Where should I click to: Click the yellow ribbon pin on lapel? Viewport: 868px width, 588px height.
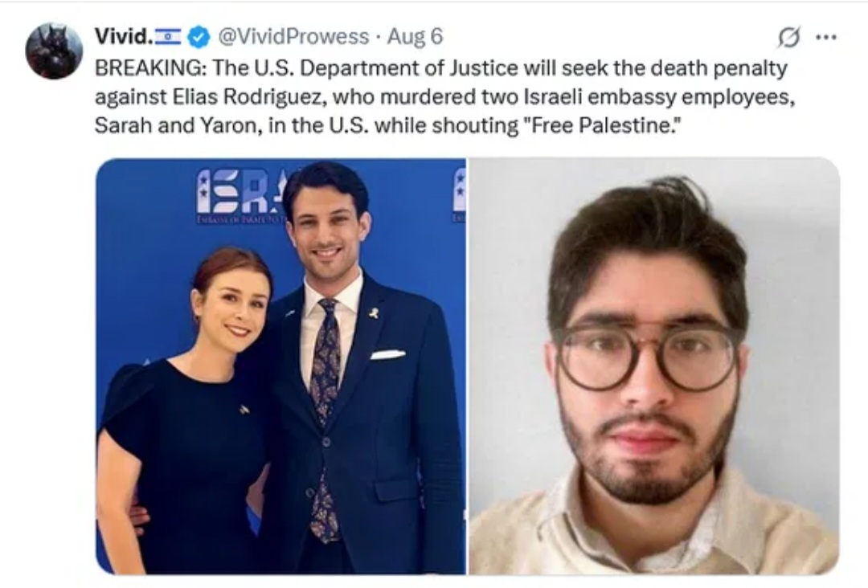[375, 313]
